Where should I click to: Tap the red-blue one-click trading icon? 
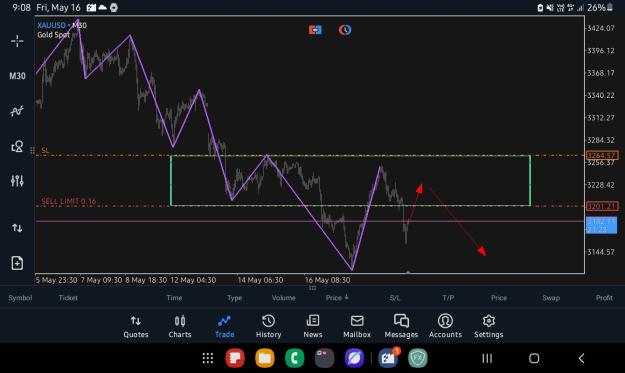(x=315, y=30)
